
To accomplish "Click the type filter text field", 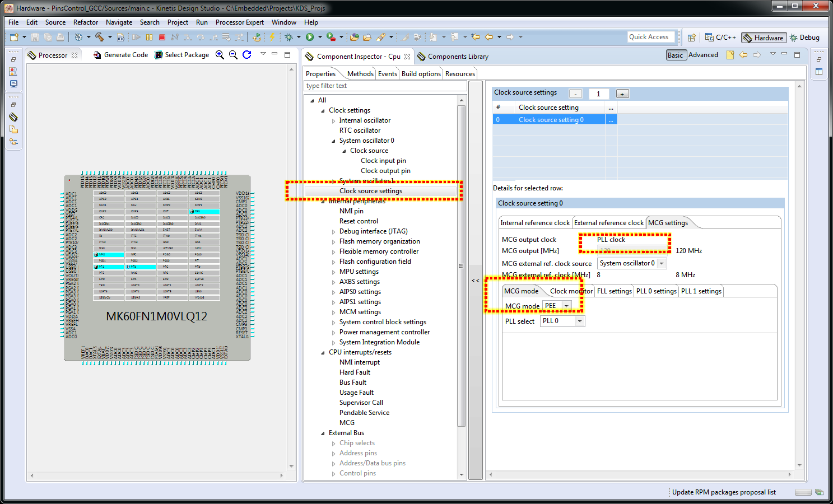I will coord(385,86).
